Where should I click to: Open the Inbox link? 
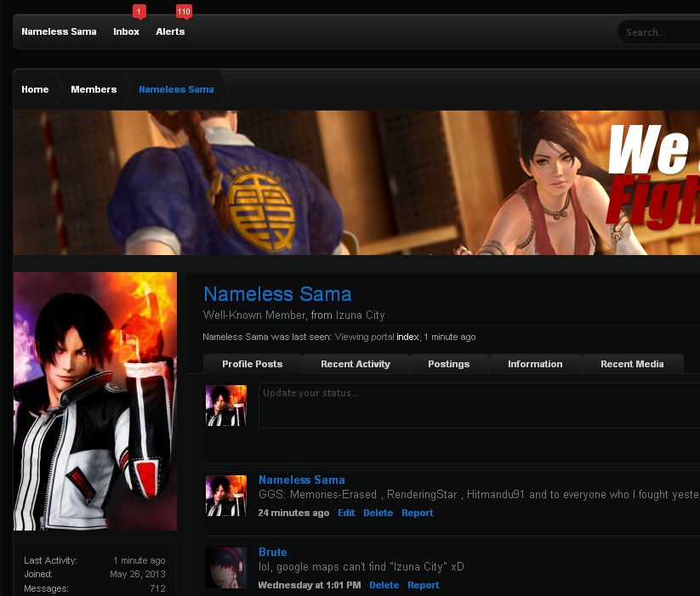click(x=127, y=31)
